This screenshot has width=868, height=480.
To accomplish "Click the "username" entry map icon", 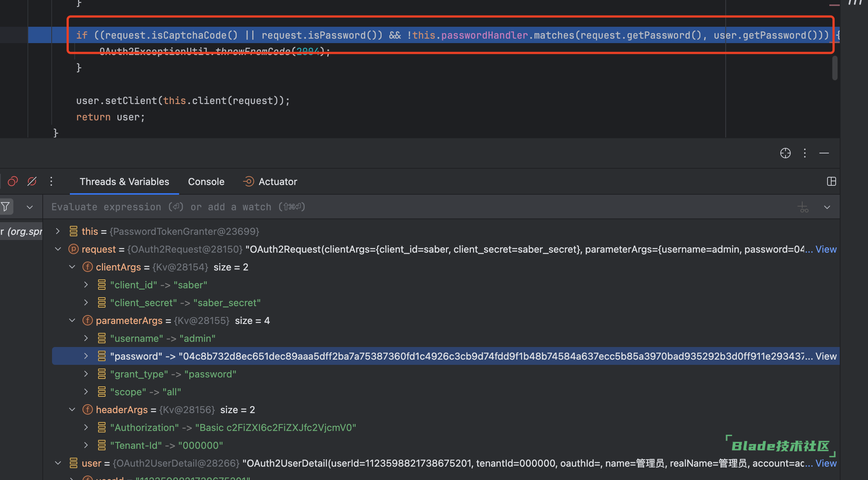I will point(102,338).
